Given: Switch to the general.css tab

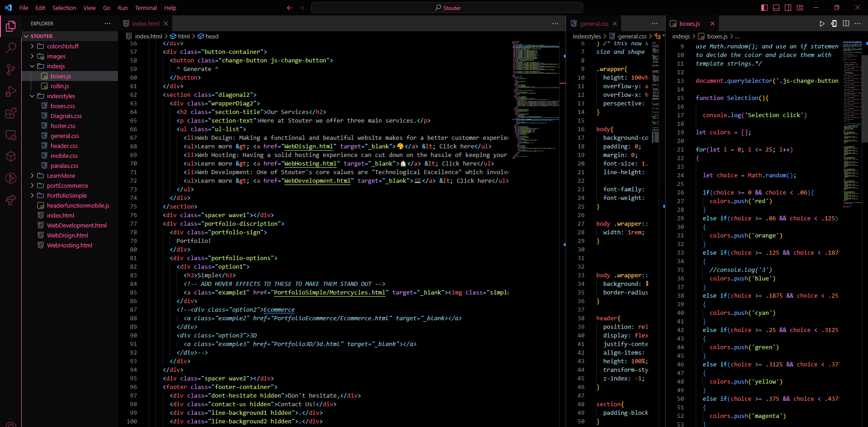Looking at the screenshot, I should (x=594, y=24).
